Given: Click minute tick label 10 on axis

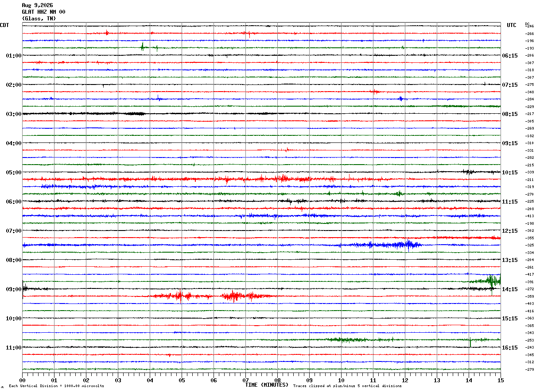Looking at the screenshot, I should point(341,380).
